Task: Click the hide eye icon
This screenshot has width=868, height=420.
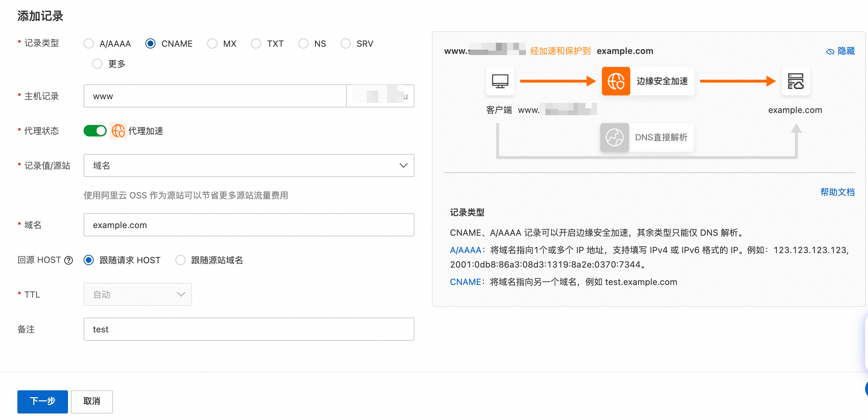Action: tap(830, 51)
